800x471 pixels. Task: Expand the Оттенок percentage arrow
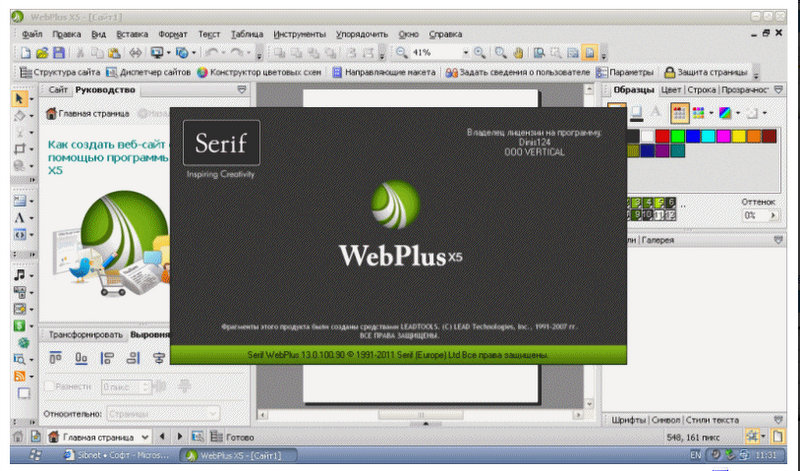point(773,215)
